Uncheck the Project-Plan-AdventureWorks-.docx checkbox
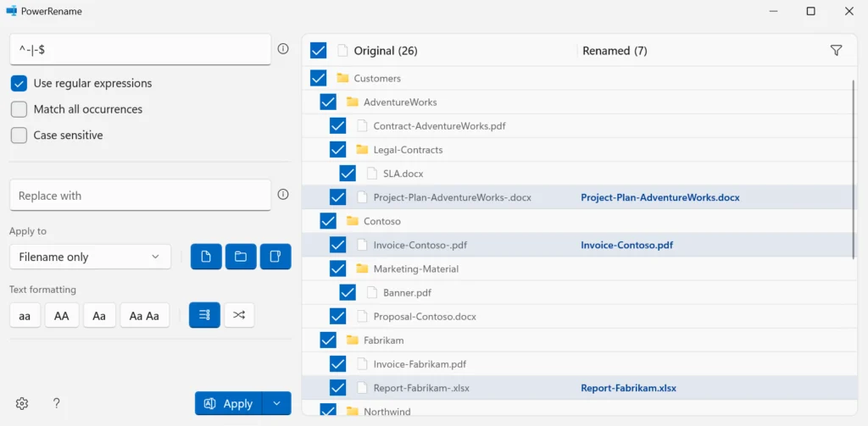 pos(337,197)
